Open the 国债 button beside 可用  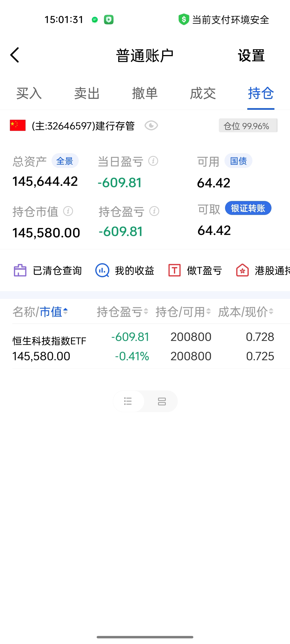pos(238,161)
